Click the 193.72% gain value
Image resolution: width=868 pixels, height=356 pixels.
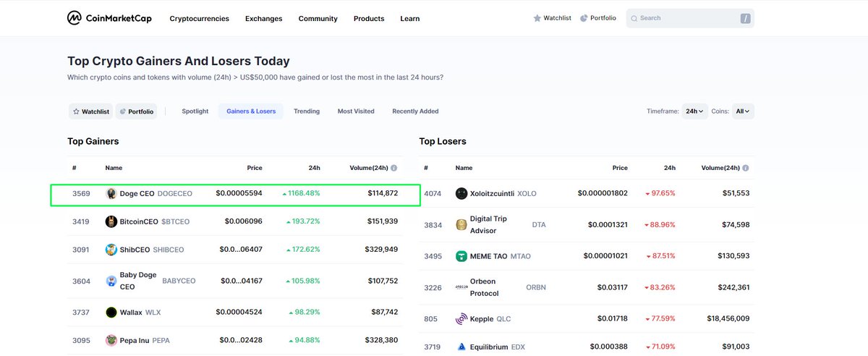point(302,221)
